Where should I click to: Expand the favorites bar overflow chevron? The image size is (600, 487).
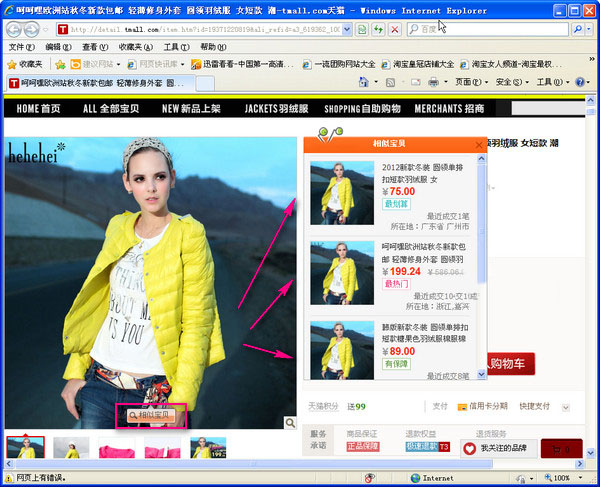pyautogui.click(x=592, y=59)
